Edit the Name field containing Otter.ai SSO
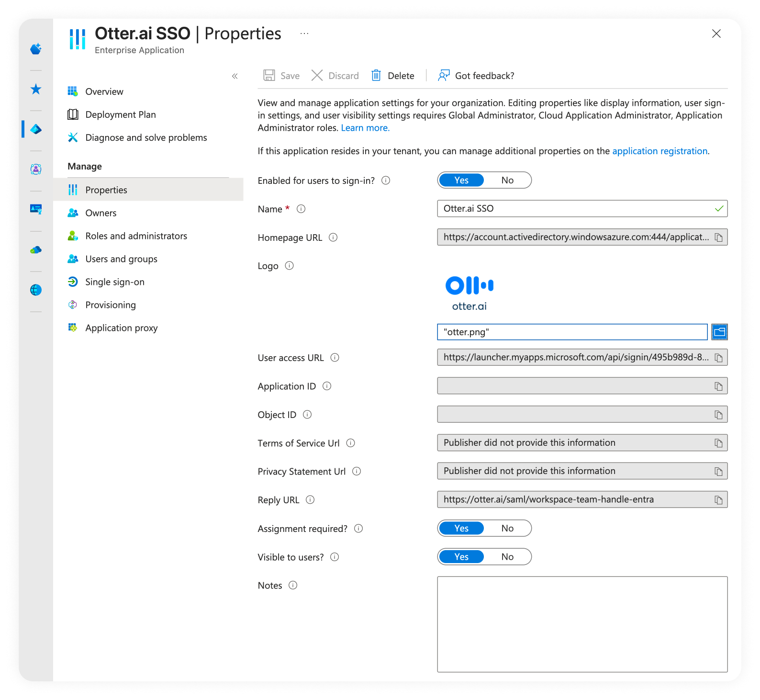 tap(574, 209)
